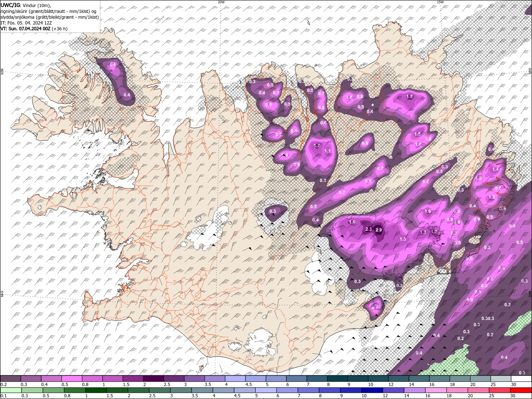Viewport: 532px width, 399px height.
Task: Select the bright red 30 swatch, lower legend row
Action: coord(521,390)
